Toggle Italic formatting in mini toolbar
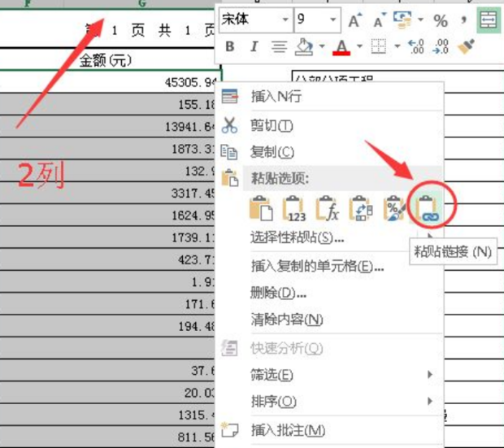The image size is (504, 448). (x=254, y=47)
